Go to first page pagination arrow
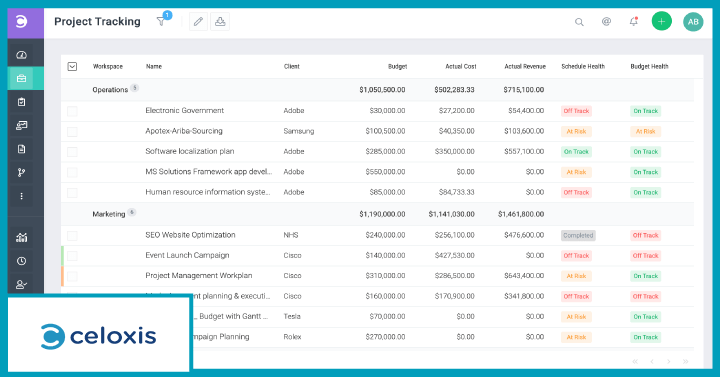The height and width of the screenshot is (377, 720). pos(635,362)
